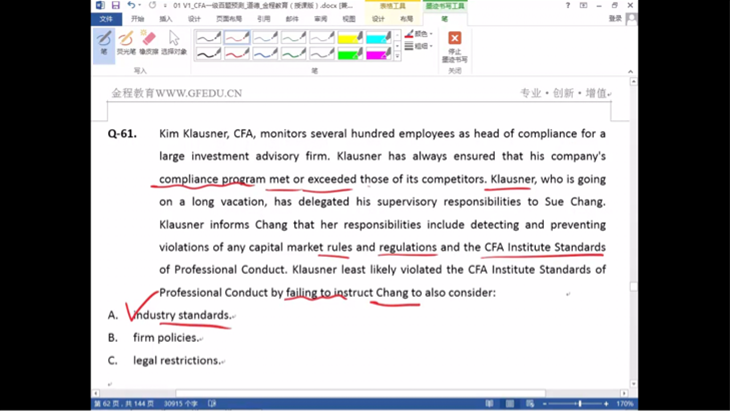Switch to the Home (开始) tab
Viewport: 730px width, 411px height.
pyautogui.click(x=137, y=19)
